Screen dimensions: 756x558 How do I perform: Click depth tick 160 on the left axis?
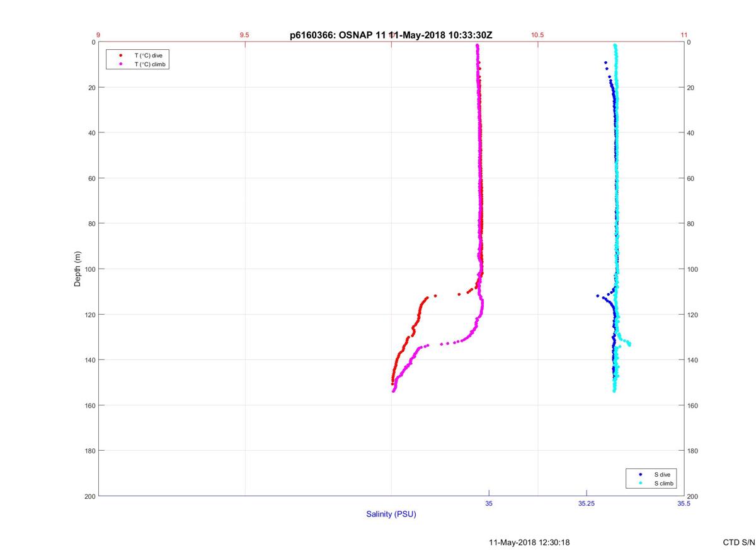click(x=89, y=405)
